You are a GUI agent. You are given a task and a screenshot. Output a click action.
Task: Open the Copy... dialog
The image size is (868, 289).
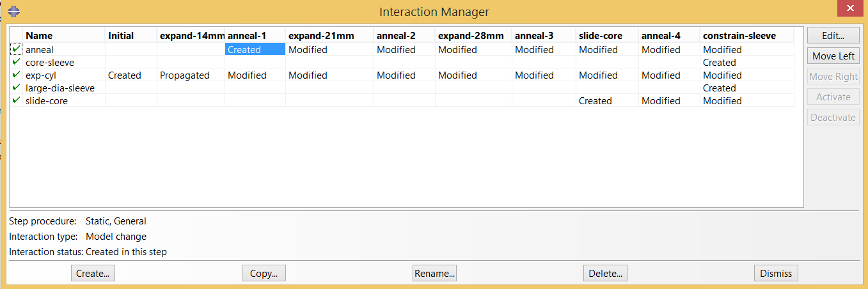point(264,273)
